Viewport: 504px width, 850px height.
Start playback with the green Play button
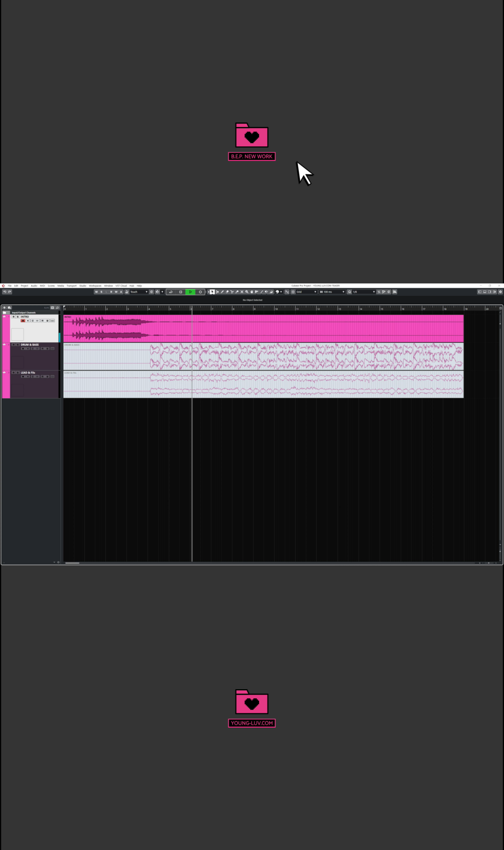click(x=191, y=292)
